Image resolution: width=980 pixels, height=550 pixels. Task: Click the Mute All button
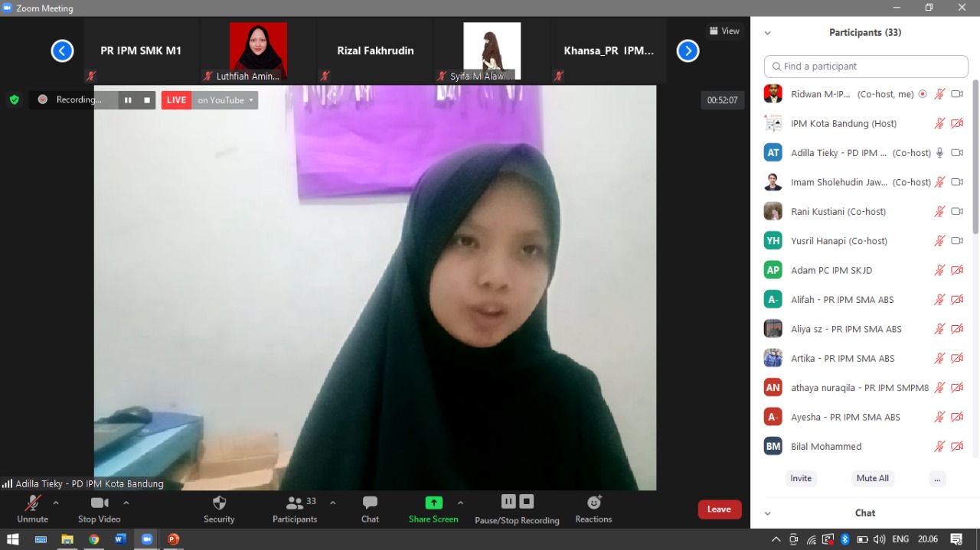873,478
